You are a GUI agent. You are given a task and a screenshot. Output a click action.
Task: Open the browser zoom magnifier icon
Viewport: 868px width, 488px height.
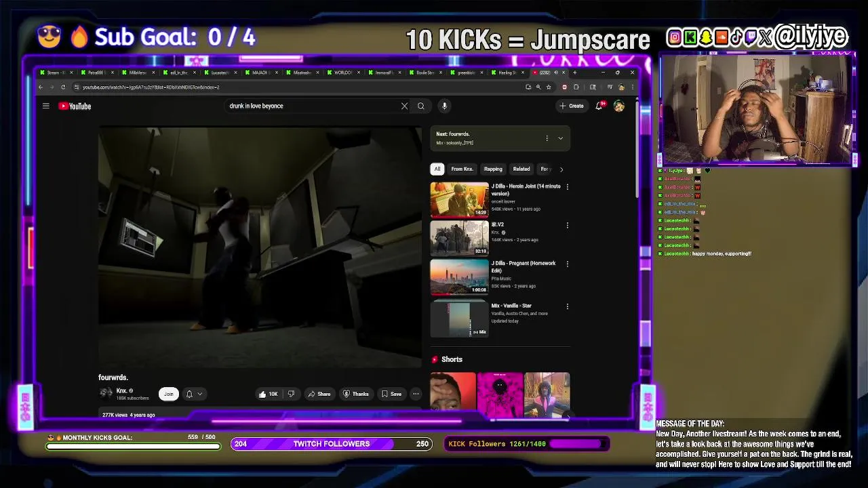(538, 87)
